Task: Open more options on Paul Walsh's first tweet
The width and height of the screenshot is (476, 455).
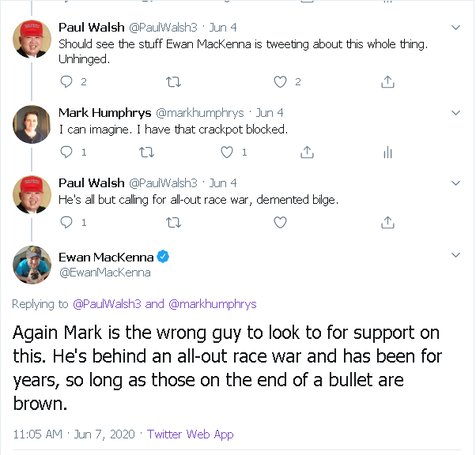Action: click(x=455, y=28)
